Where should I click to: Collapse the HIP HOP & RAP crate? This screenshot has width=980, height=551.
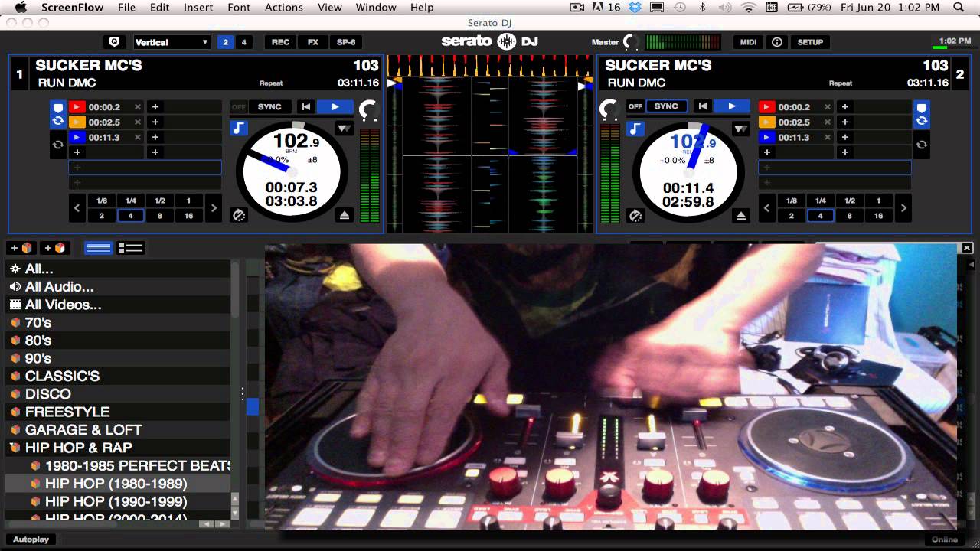15,448
